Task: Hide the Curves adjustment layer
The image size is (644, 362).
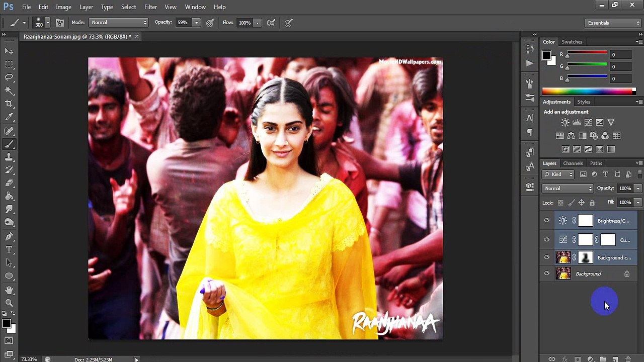Action: [x=547, y=240]
